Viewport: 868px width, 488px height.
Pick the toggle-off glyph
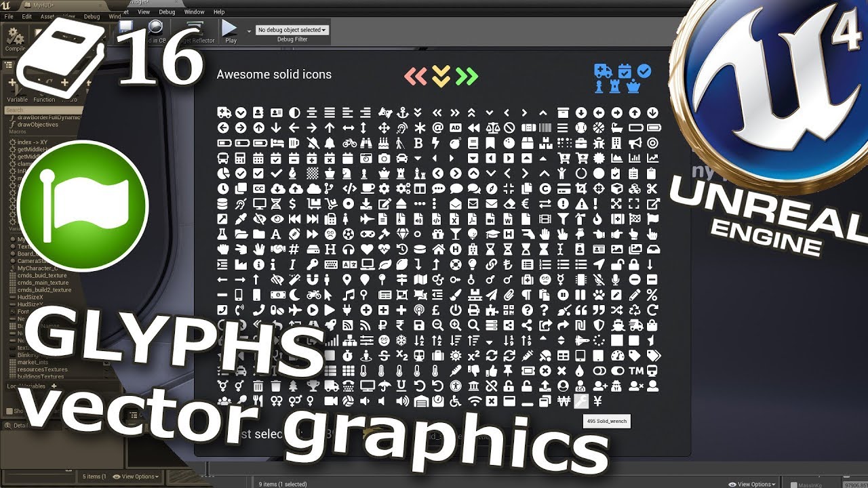598,370
